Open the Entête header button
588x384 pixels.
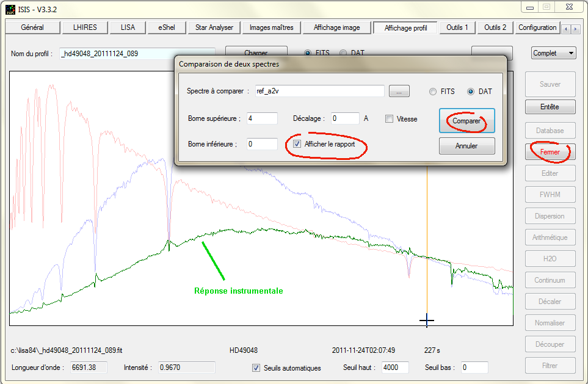pyautogui.click(x=550, y=107)
